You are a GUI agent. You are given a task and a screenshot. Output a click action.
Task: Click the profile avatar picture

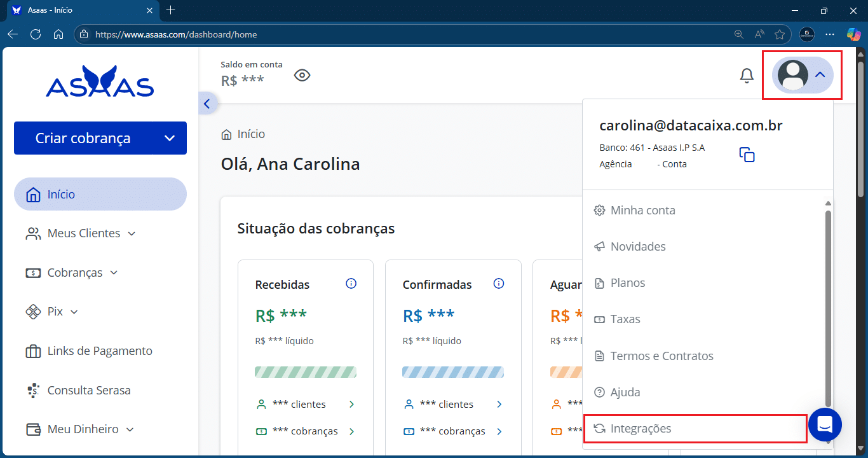click(x=793, y=75)
